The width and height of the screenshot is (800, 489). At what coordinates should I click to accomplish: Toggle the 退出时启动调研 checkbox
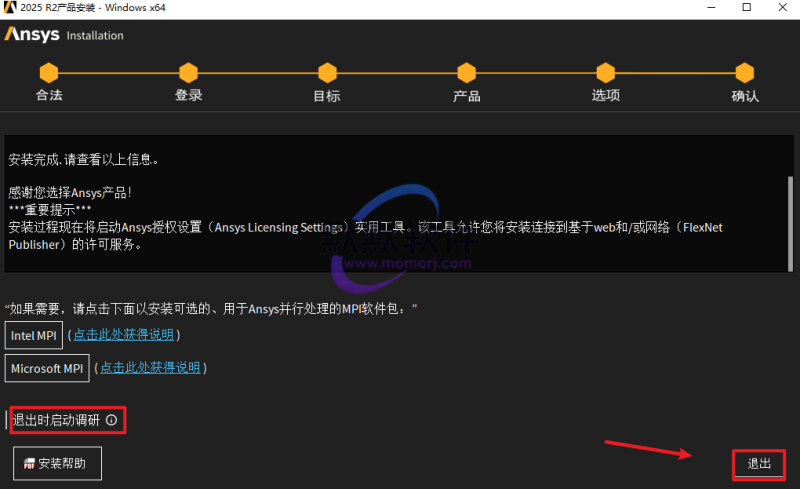pyautogui.click(x=60, y=421)
